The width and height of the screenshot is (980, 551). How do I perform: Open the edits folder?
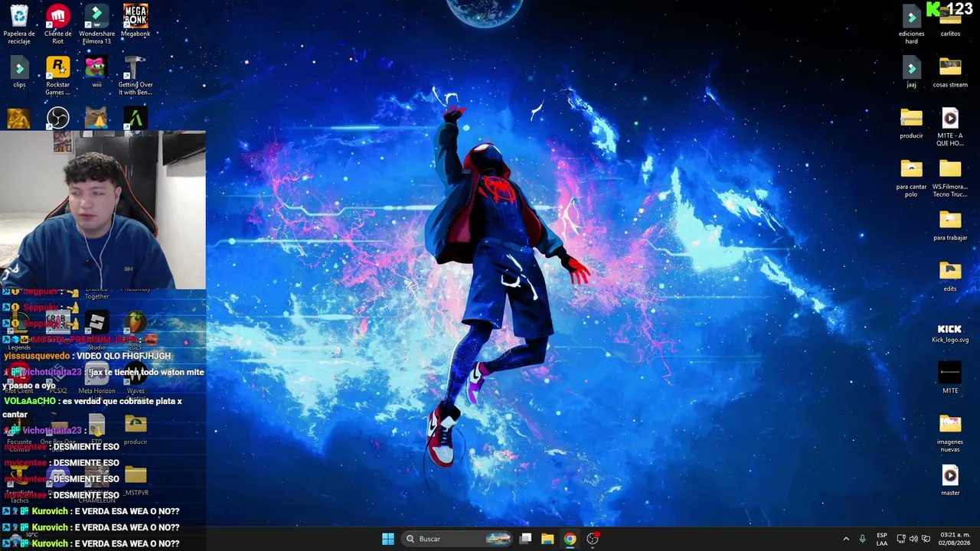[950, 275]
